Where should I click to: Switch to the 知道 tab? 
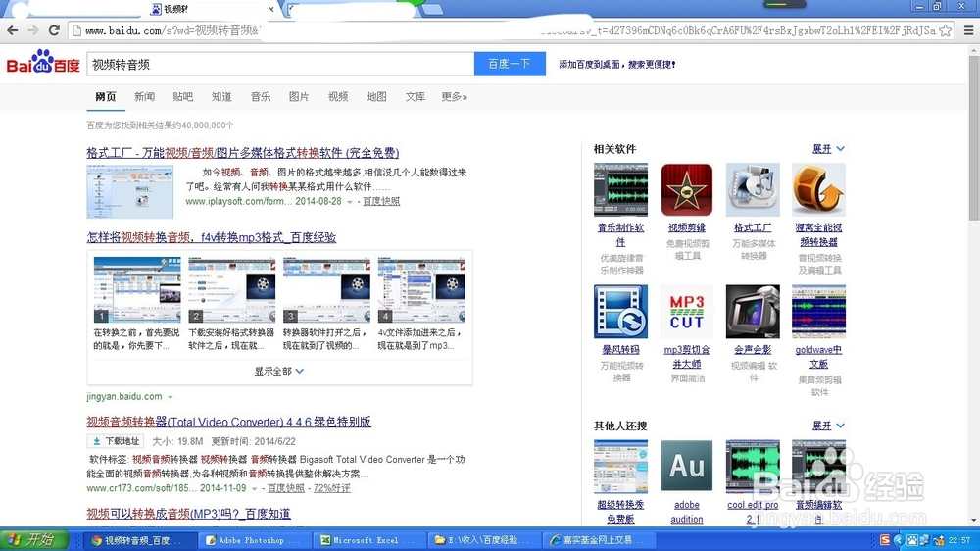pos(221,97)
